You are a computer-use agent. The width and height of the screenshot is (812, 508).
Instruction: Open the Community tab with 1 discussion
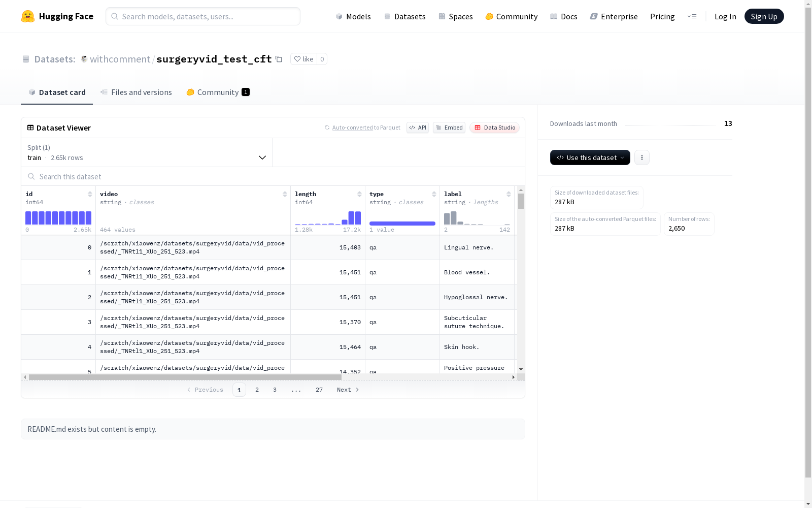(218, 92)
